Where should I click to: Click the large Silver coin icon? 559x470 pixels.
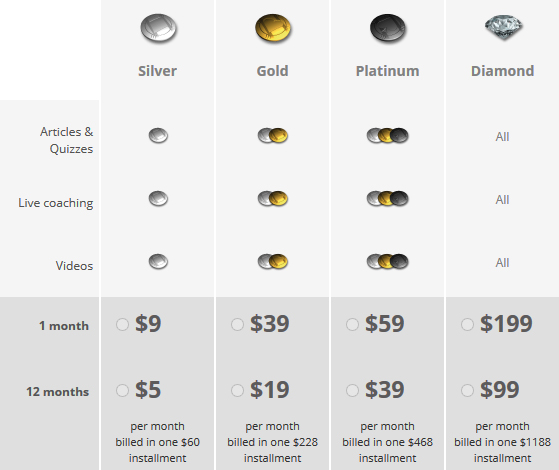point(158,28)
